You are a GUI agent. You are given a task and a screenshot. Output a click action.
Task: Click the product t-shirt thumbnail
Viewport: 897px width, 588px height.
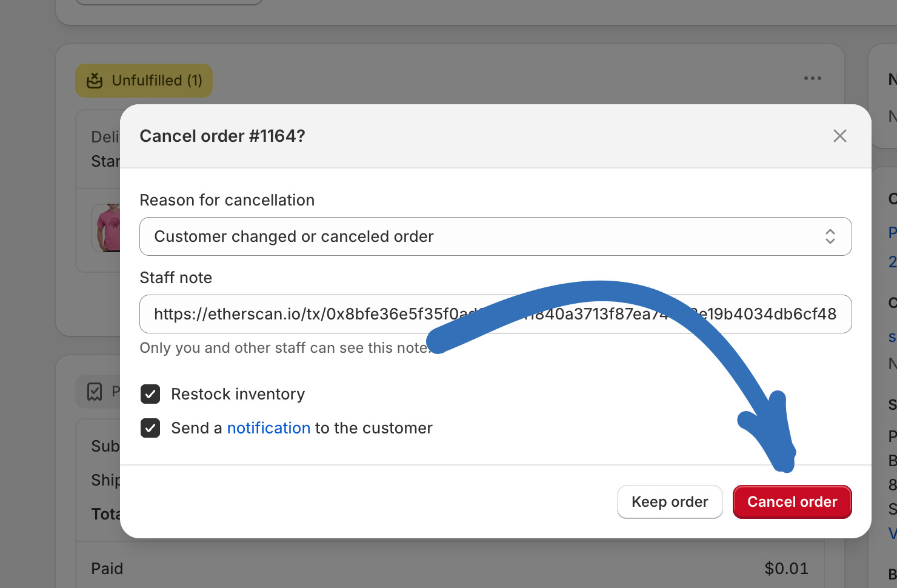coord(107,228)
